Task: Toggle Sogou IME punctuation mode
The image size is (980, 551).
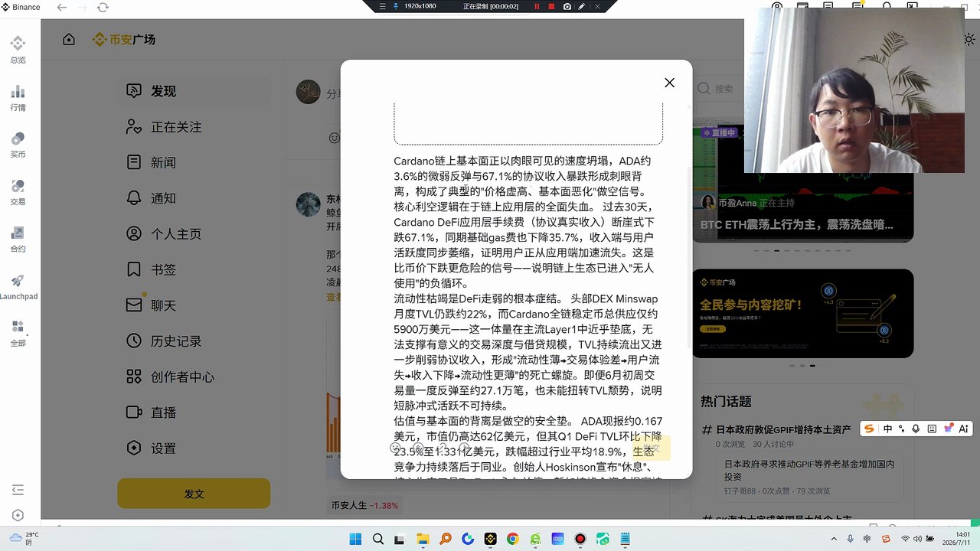Action: [x=902, y=429]
